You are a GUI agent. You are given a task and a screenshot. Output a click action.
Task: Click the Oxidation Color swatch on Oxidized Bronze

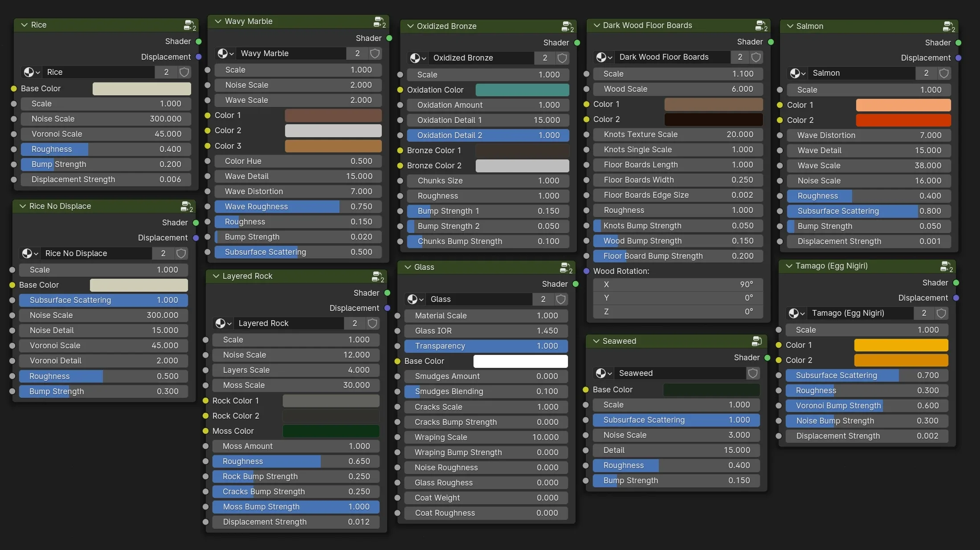(522, 90)
